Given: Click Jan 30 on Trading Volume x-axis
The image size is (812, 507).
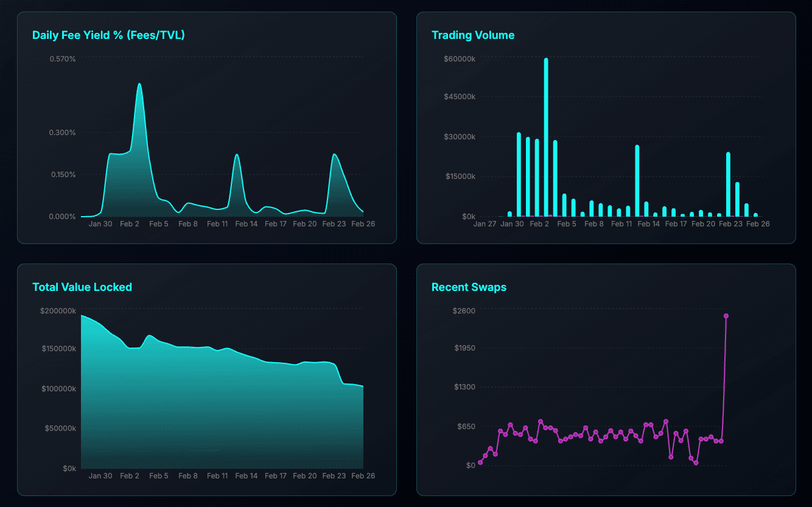Looking at the screenshot, I should 512,224.
